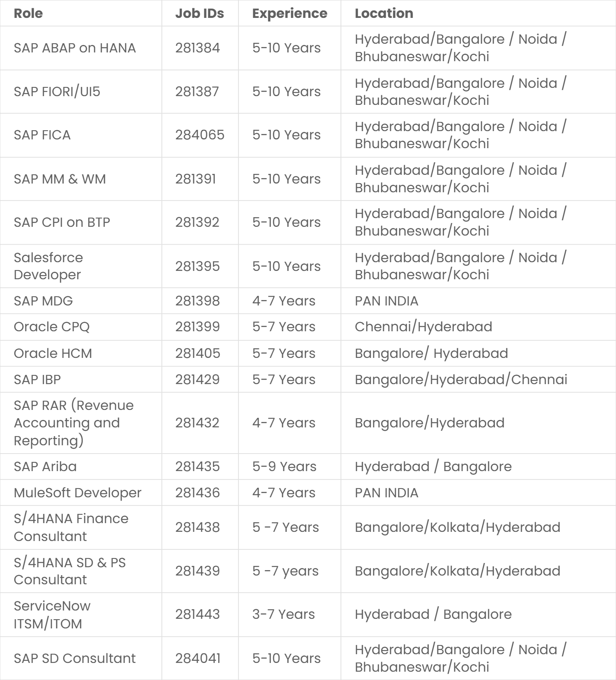Select SAP RAR Revenue Accounting role
This screenshot has width=616, height=680.
coord(74,423)
